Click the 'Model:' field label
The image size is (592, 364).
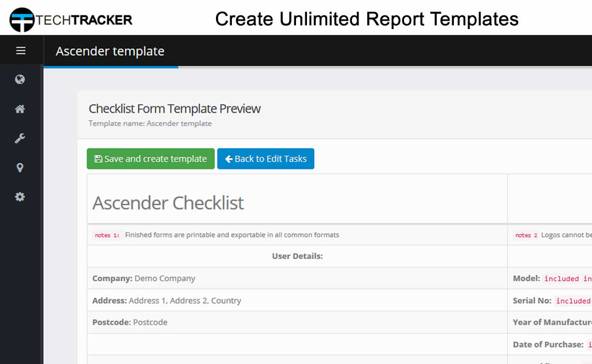(527, 278)
